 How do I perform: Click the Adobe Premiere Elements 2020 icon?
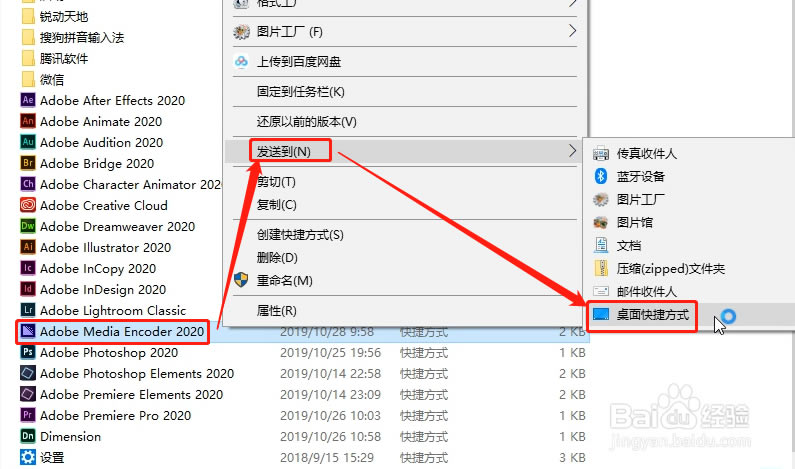[x=28, y=394]
